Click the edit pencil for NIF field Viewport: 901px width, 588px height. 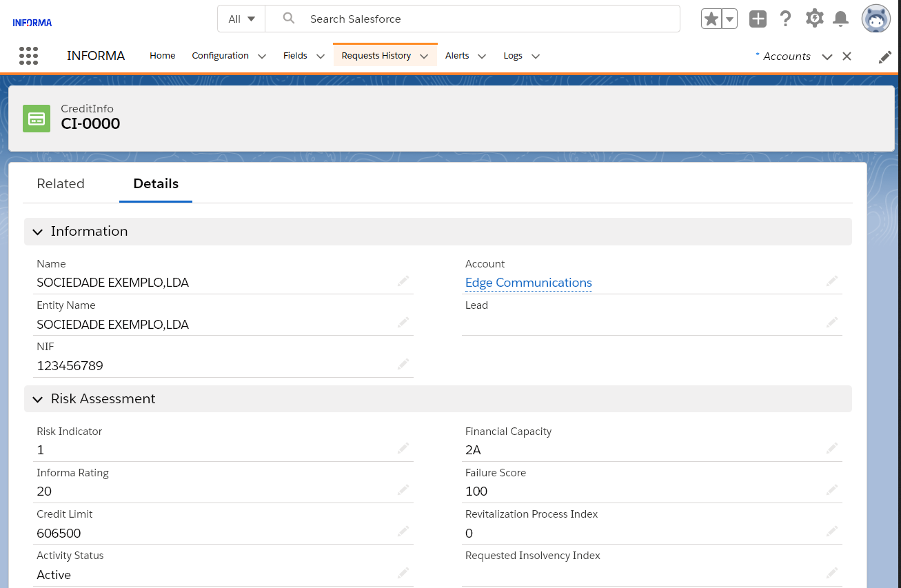tap(403, 364)
